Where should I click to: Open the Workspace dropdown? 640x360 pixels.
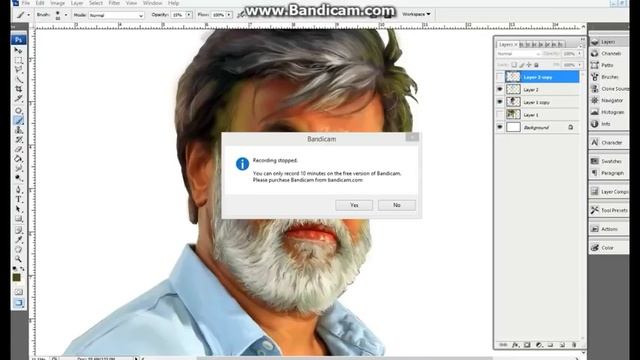point(416,14)
